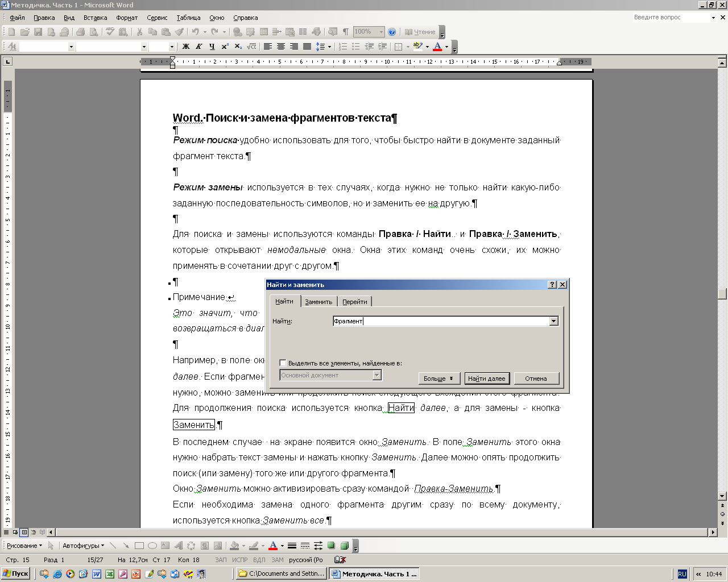Open the Zoom 100% dropdown

click(x=381, y=32)
